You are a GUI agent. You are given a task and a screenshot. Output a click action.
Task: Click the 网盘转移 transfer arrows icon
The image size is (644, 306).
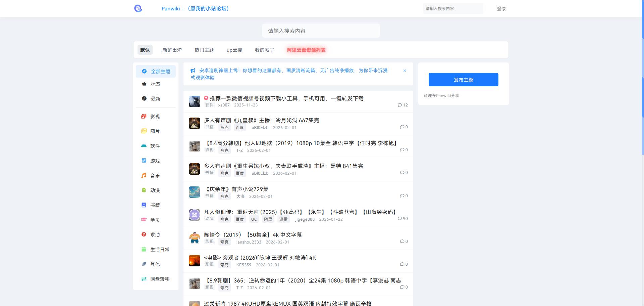pos(144,279)
